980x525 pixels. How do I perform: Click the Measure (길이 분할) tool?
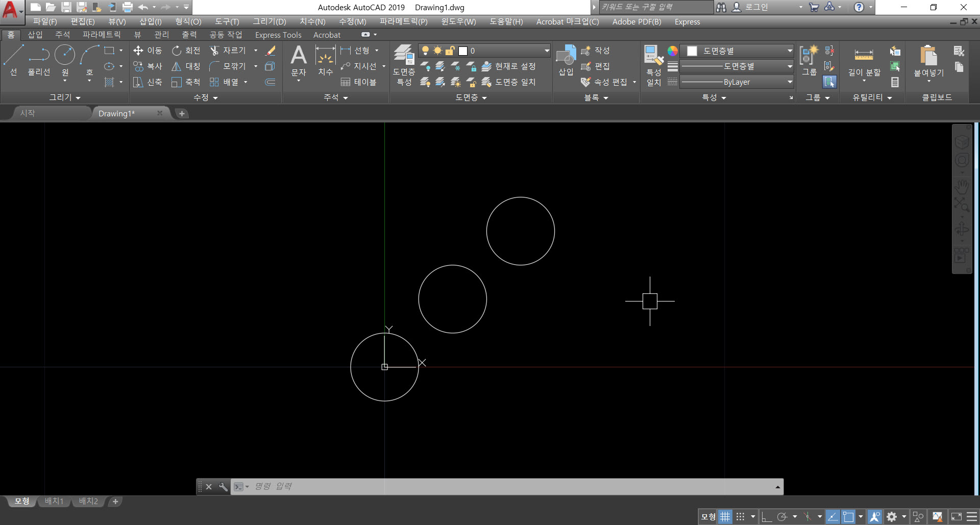coord(864,63)
